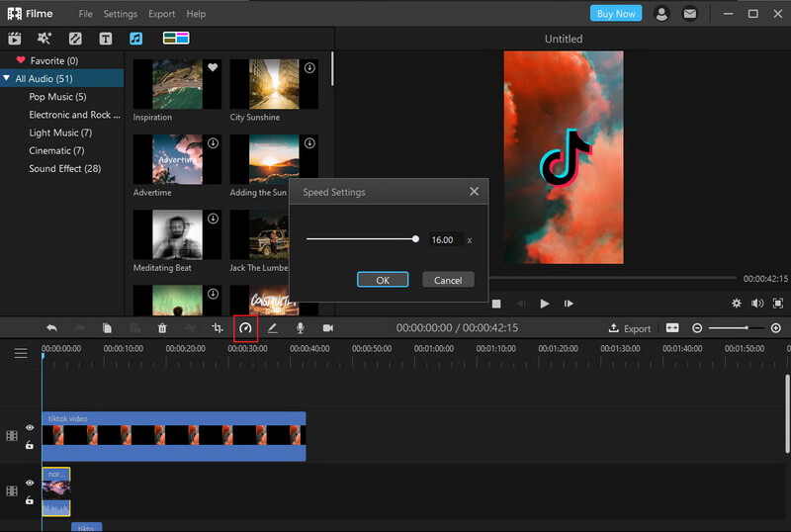Click the Delete trash can icon
Image resolution: width=791 pixels, height=532 pixels.
coord(162,328)
